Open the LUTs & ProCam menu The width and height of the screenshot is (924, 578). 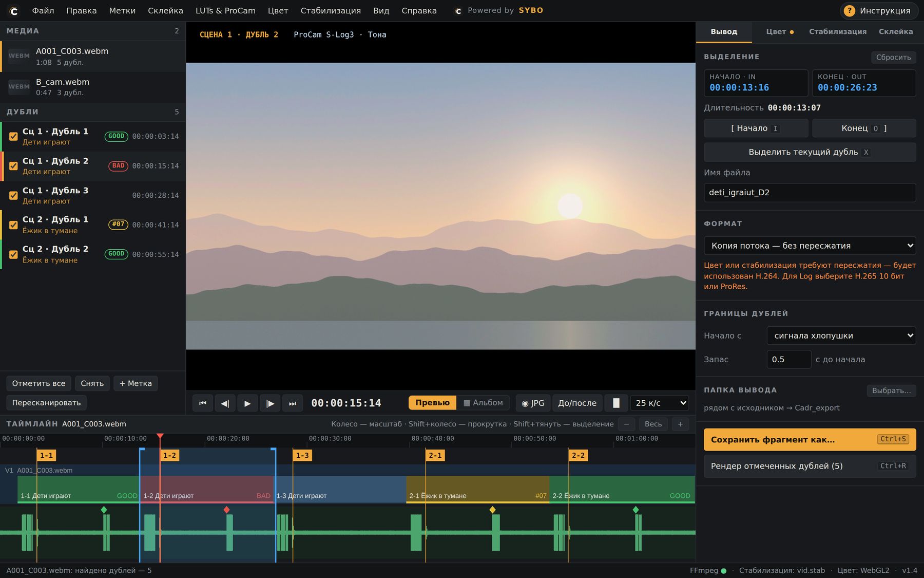coord(225,11)
